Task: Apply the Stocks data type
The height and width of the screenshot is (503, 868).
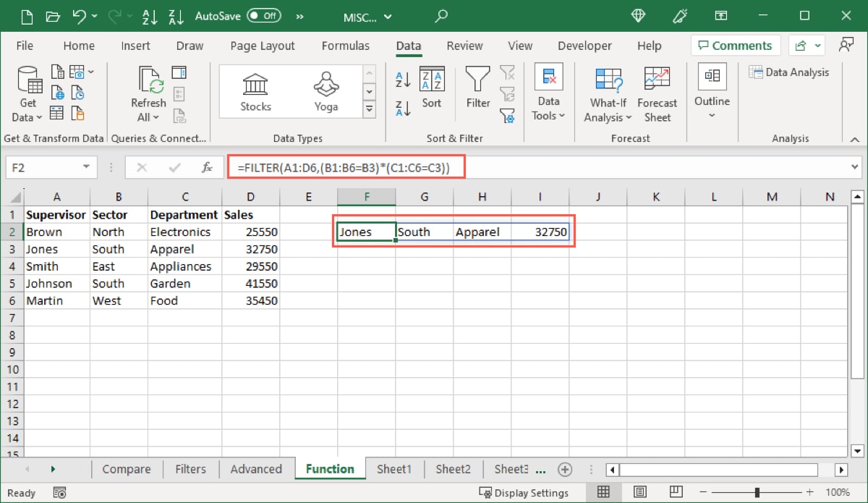Action: [255, 90]
